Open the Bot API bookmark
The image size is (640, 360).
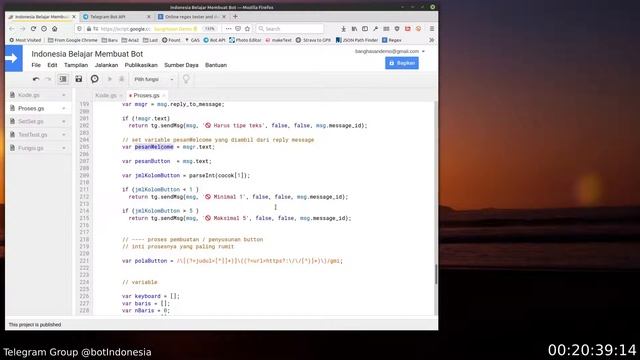coord(214,40)
